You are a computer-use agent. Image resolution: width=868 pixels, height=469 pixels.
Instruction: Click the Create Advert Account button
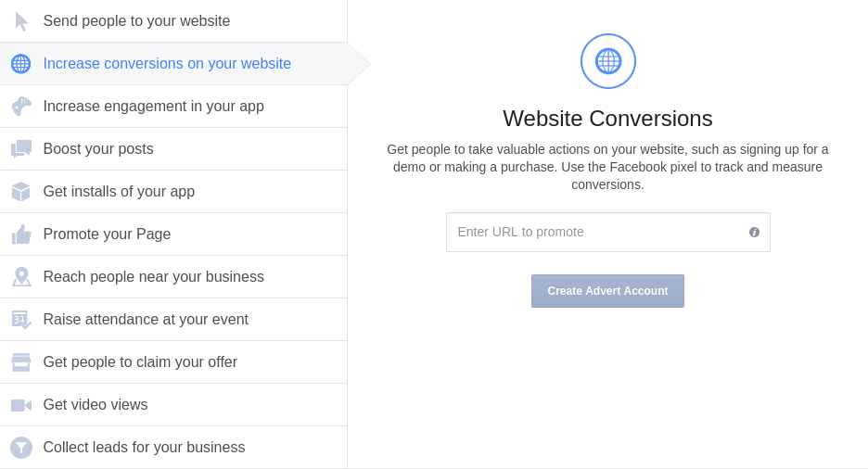(607, 291)
